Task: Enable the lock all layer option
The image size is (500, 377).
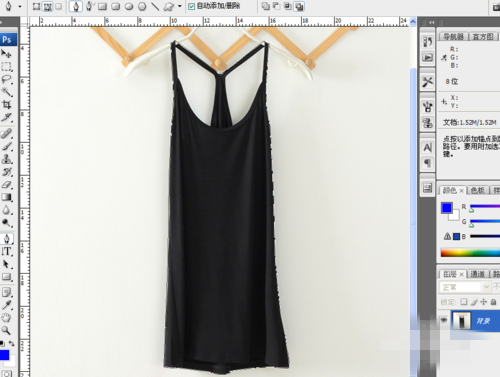Action: click(x=494, y=302)
